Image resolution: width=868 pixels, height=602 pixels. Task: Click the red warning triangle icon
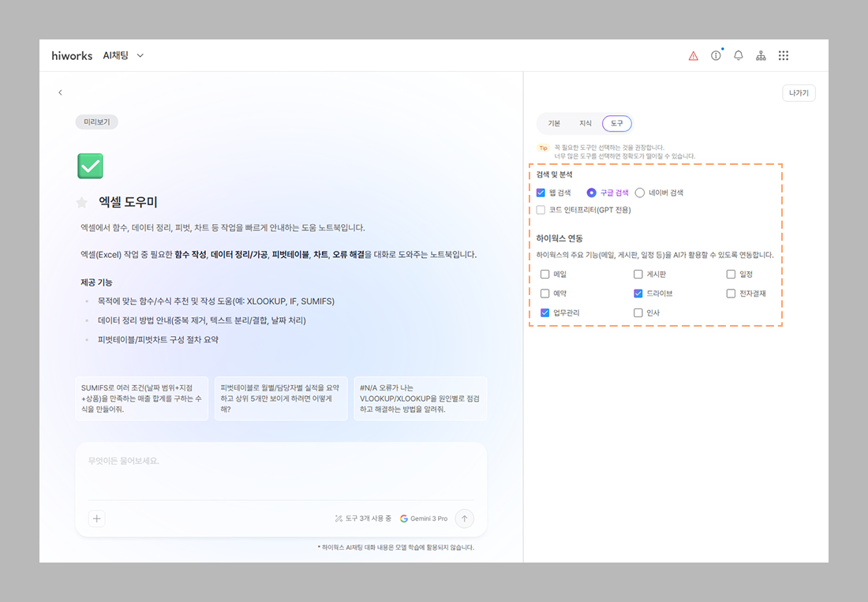(x=693, y=56)
